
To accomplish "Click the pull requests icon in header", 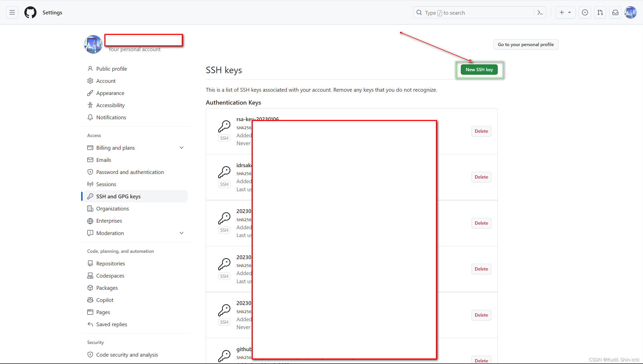I will click(x=600, y=12).
